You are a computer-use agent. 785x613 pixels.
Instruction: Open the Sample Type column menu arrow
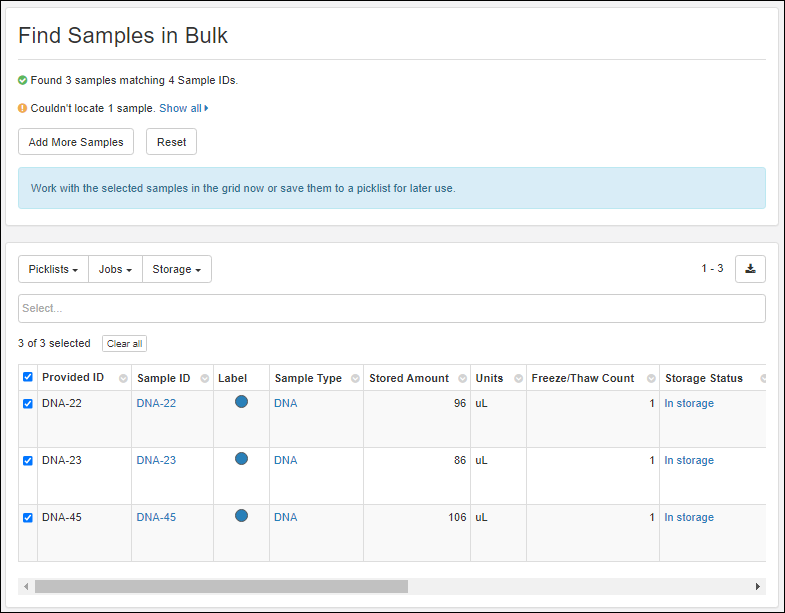(354, 379)
